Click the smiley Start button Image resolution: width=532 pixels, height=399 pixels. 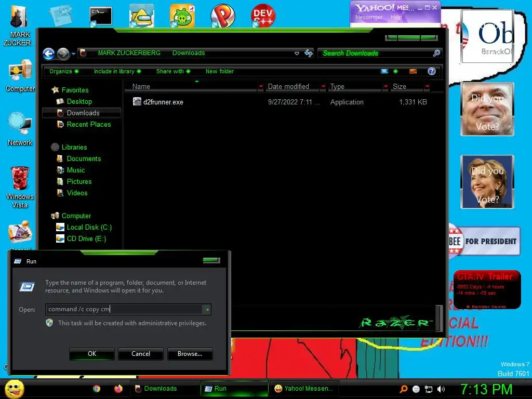[15, 389]
